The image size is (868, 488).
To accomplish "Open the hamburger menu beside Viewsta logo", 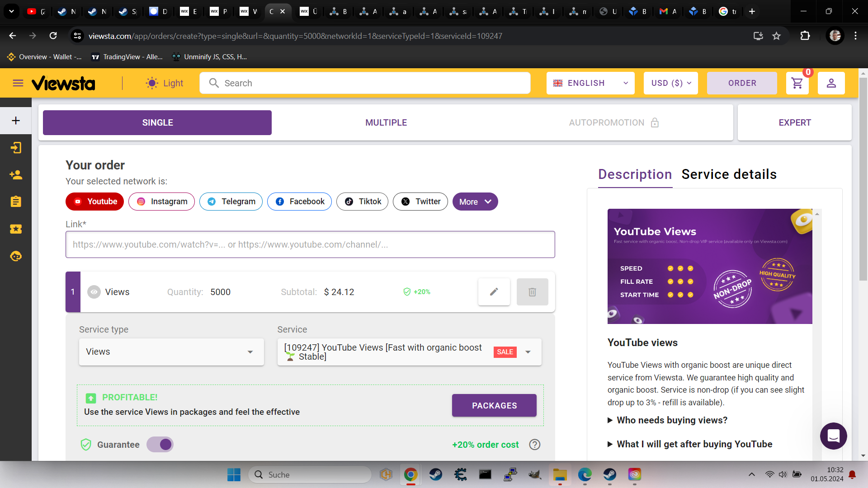I will coord(18,83).
